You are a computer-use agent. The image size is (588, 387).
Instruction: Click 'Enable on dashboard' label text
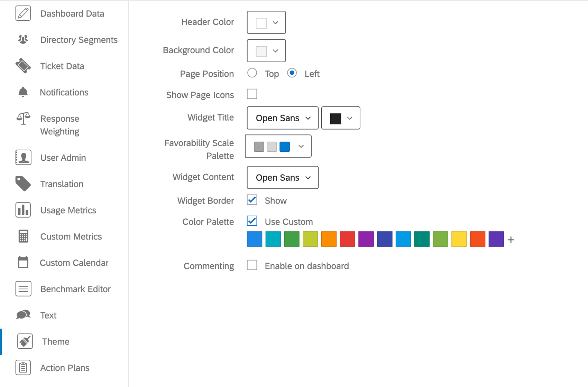click(x=307, y=266)
